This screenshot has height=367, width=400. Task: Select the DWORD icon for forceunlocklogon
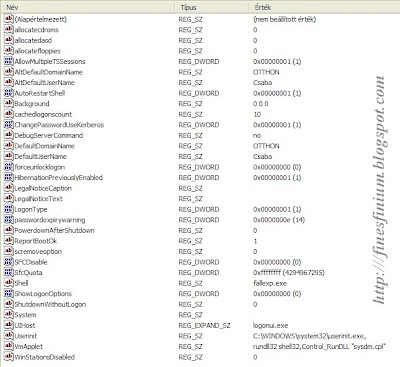point(8,167)
